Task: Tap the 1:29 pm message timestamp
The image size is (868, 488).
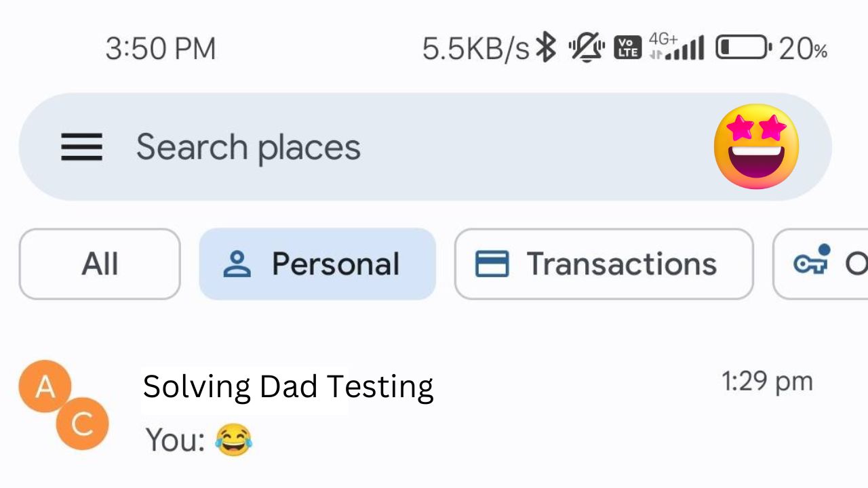Action: click(767, 382)
